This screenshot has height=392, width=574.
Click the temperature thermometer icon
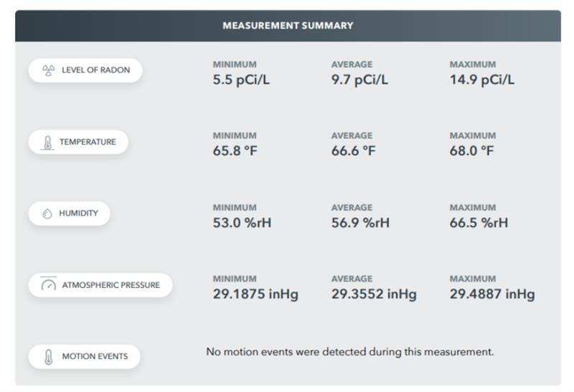point(47,142)
